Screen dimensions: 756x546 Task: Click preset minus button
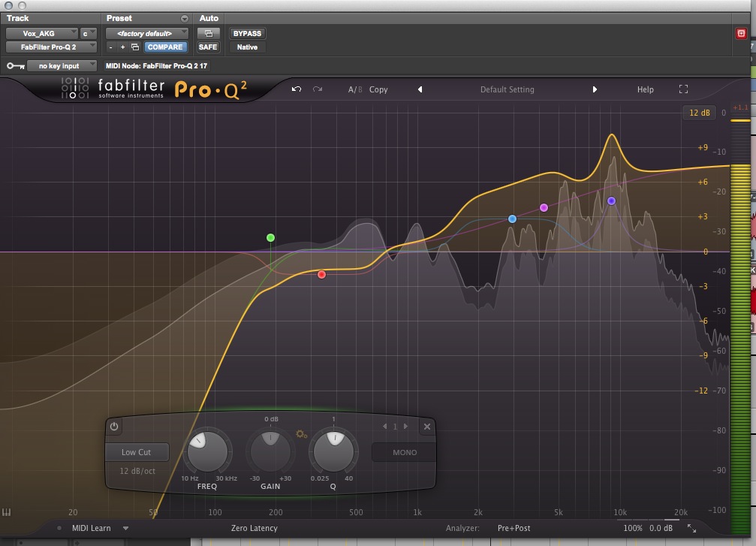click(x=111, y=47)
